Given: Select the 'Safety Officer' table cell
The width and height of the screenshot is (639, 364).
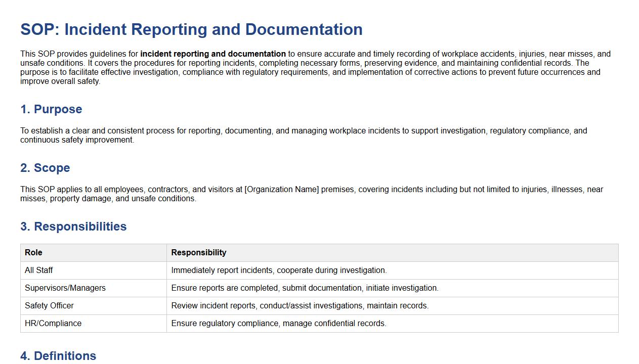Looking at the screenshot, I should [x=49, y=306].
